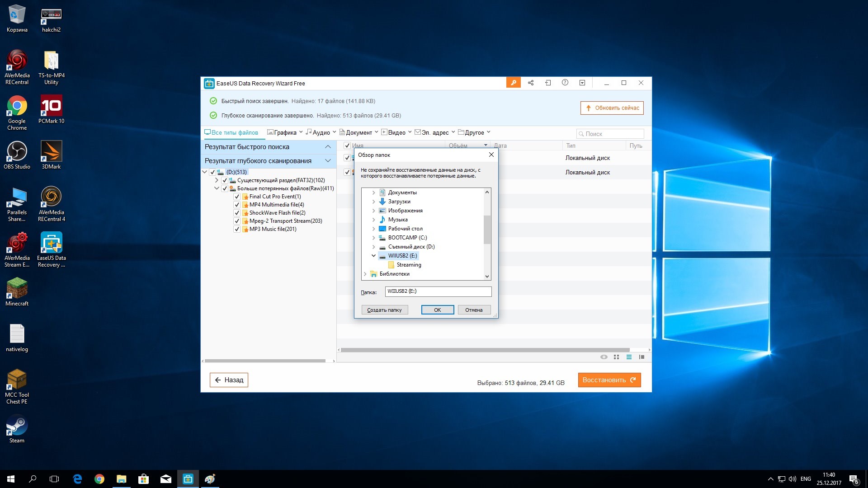Switch to thumbnail grid view icon
Screen dimensions: 868x488
coord(616,357)
